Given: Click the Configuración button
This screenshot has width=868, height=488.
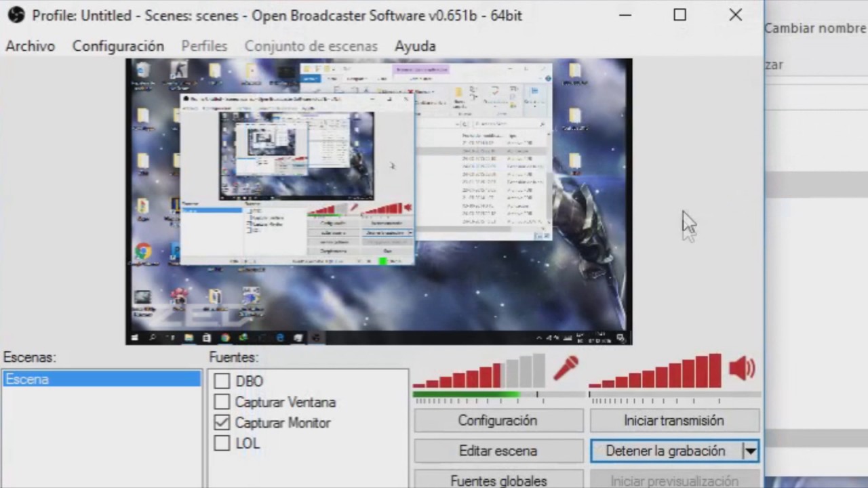Looking at the screenshot, I should (x=498, y=420).
